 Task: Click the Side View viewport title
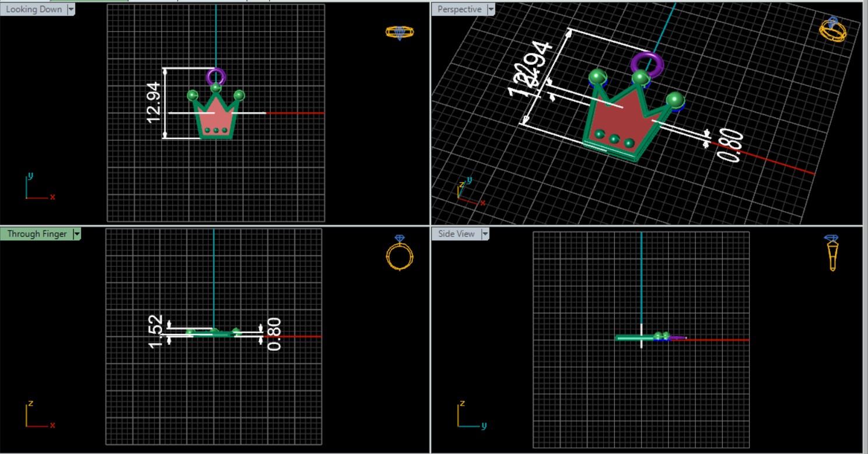tap(456, 234)
